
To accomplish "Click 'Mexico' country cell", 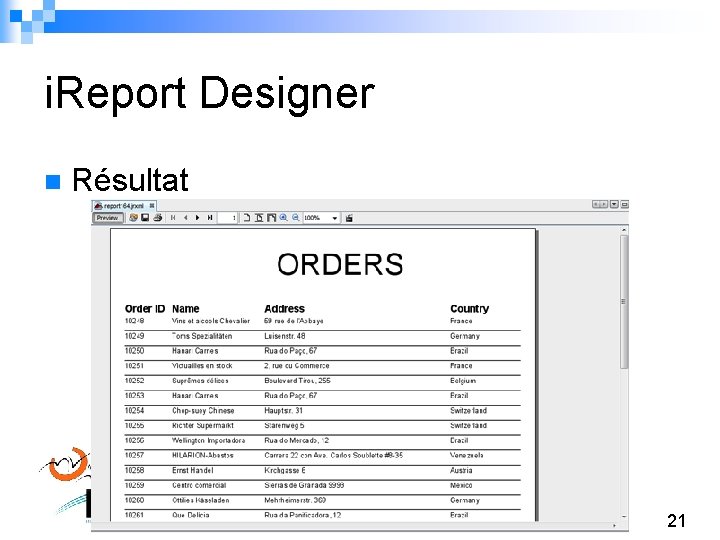I will point(461,485).
